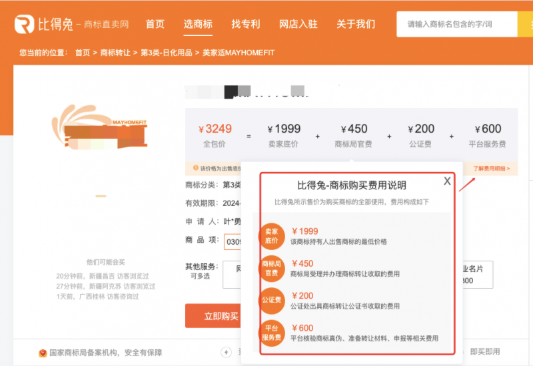Click the yellow search button
This screenshot has width=535, height=368.
pyautogui.click(x=525, y=24)
